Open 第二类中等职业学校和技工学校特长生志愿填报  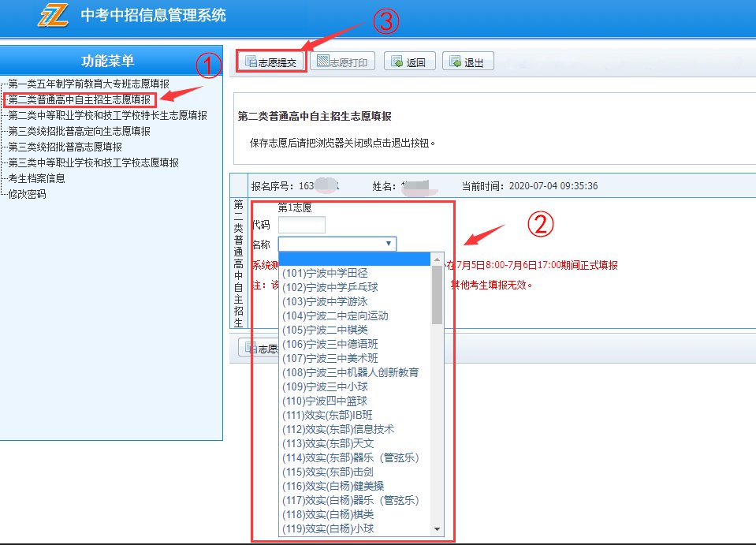[x=107, y=116]
